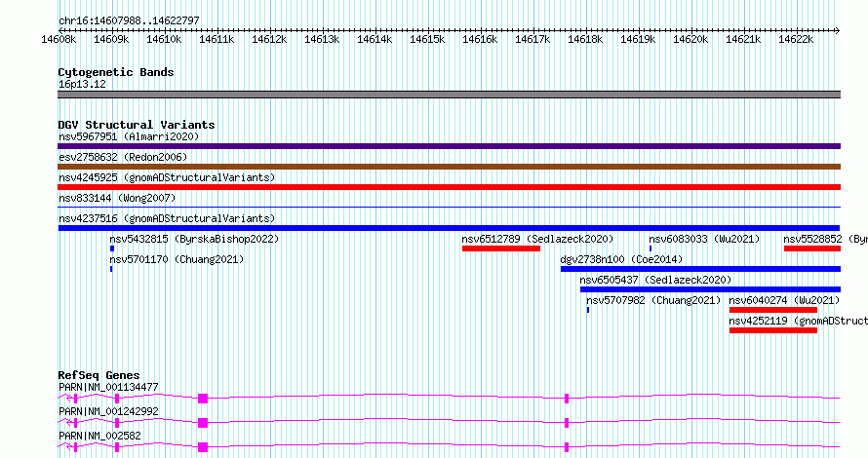Select the 14609k ruler tick label
This screenshot has height=458, width=868.
[111, 39]
